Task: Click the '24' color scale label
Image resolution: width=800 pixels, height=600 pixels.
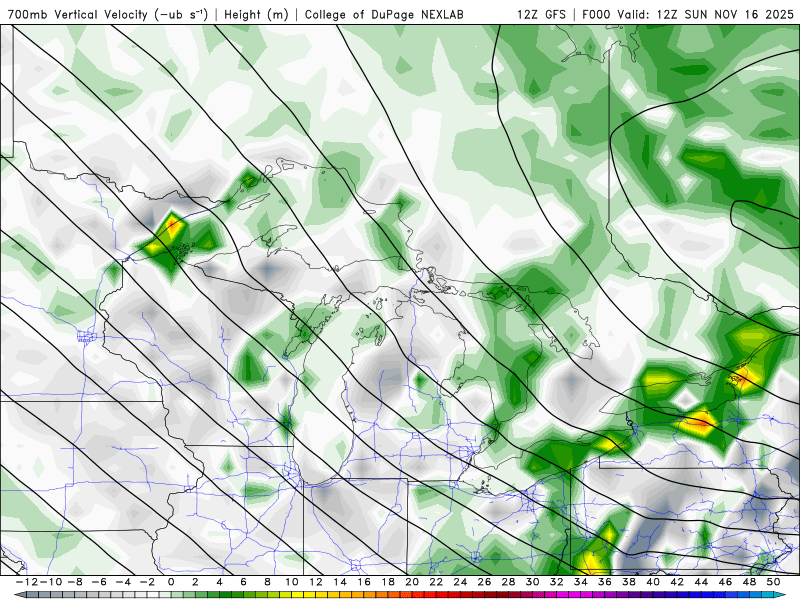Action: [x=460, y=582]
